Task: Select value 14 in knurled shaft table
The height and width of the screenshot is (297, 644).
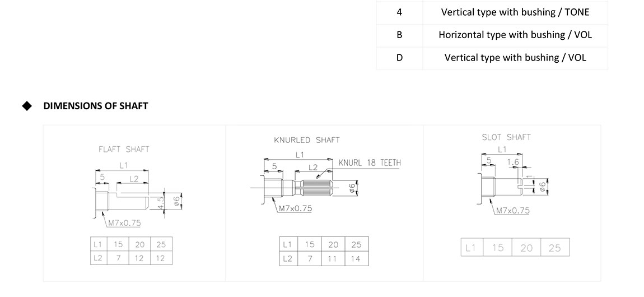Action: click(x=356, y=258)
